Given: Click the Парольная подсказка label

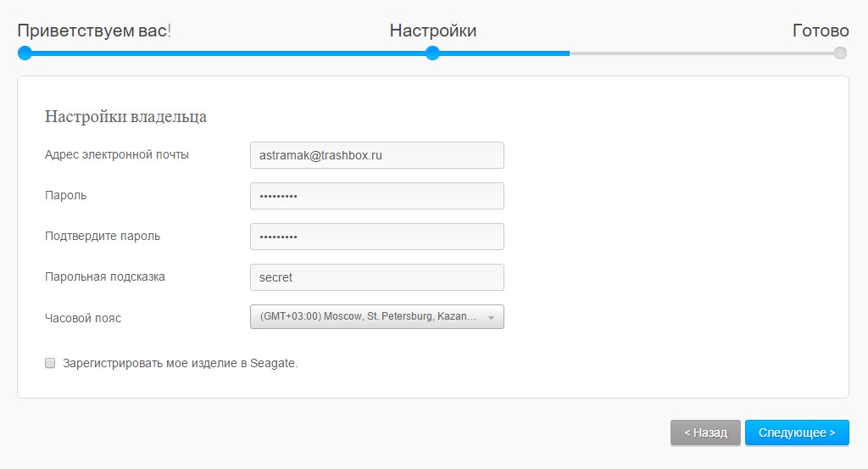Looking at the screenshot, I should tap(104, 276).
